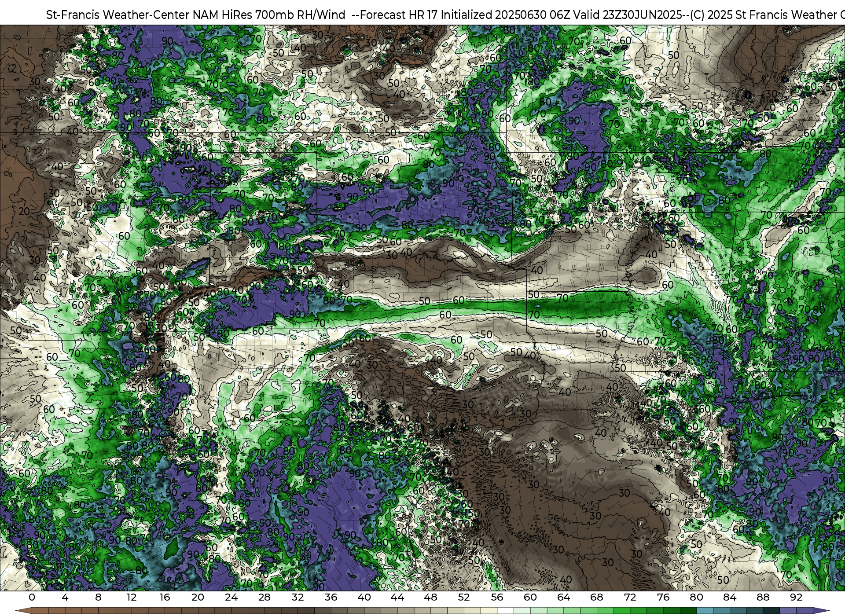Click the colorbar label "12"

coord(132,597)
